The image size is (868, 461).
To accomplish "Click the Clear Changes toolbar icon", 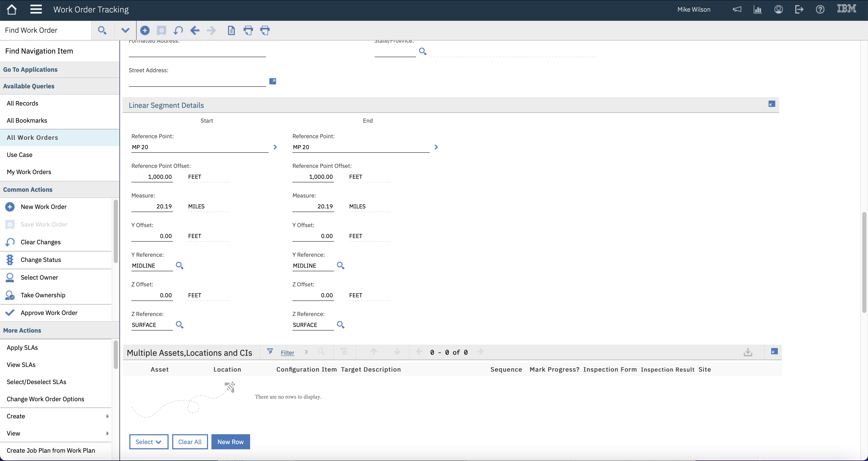I will pos(178,30).
